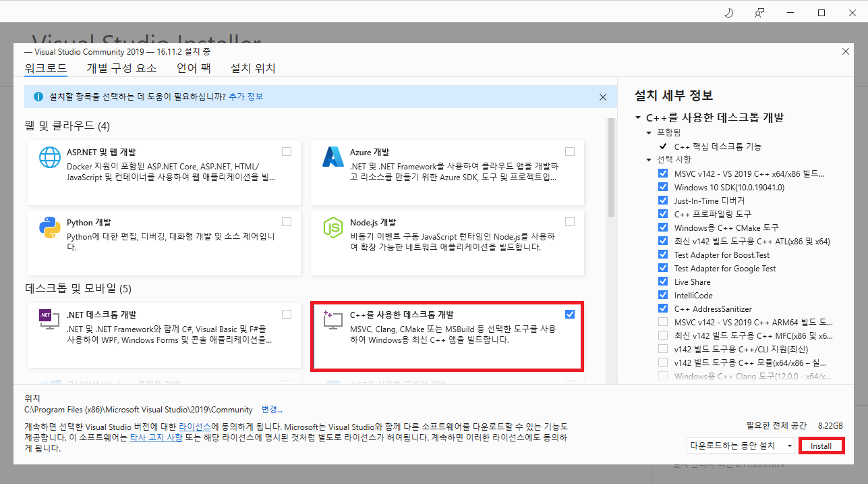868x484 pixels.
Task: Uncheck Test Adapter for Google Test
Action: (663, 268)
